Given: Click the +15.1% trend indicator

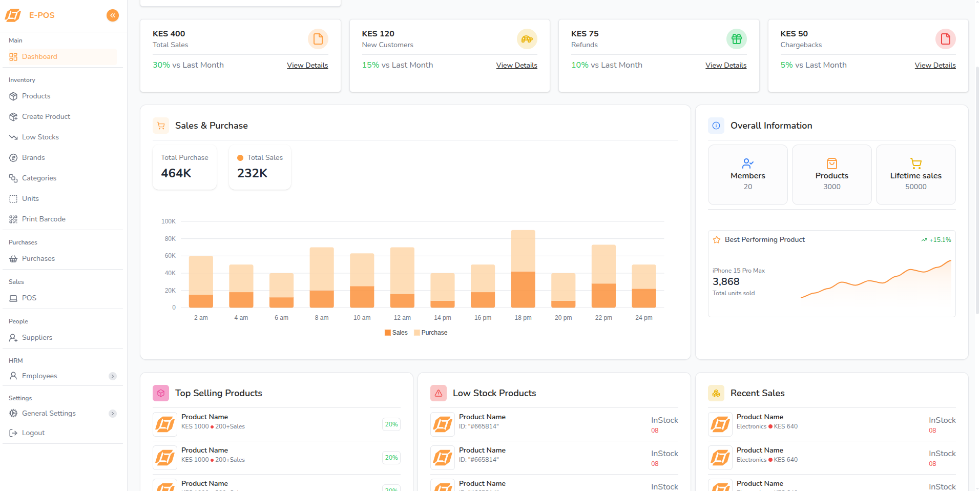Looking at the screenshot, I should point(936,240).
